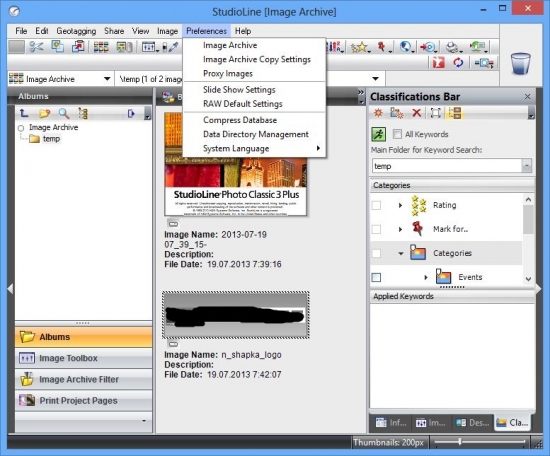The height and width of the screenshot is (456, 550).
Task: Click the paste toolbar icon with red arrow
Action: point(78,46)
